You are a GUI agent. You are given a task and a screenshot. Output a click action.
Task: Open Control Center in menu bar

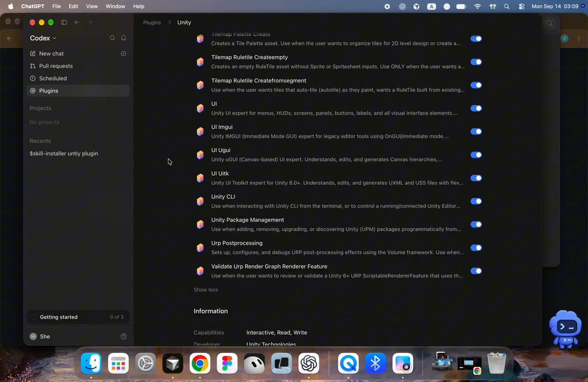pos(521,6)
